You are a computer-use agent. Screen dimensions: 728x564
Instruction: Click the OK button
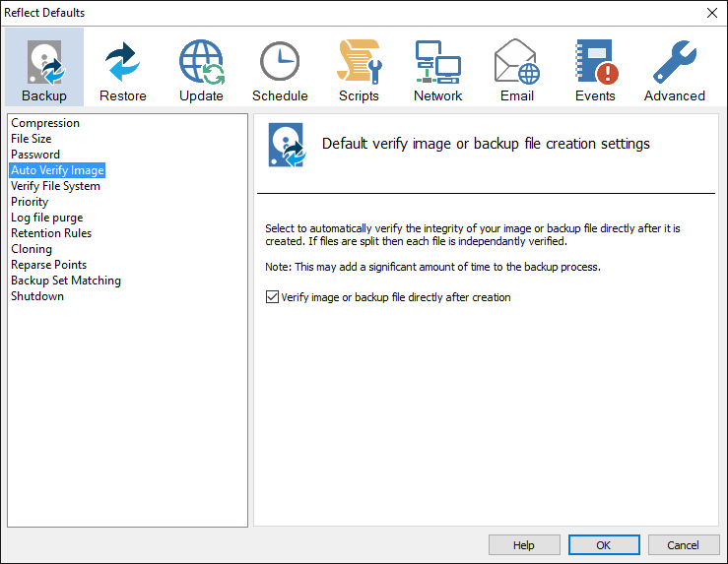pyautogui.click(x=604, y=545)
